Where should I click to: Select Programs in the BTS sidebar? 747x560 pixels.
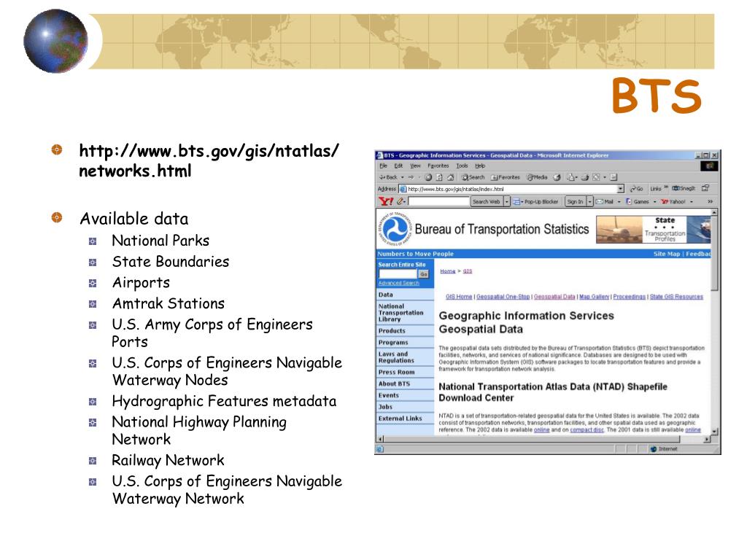coord(393,343)
